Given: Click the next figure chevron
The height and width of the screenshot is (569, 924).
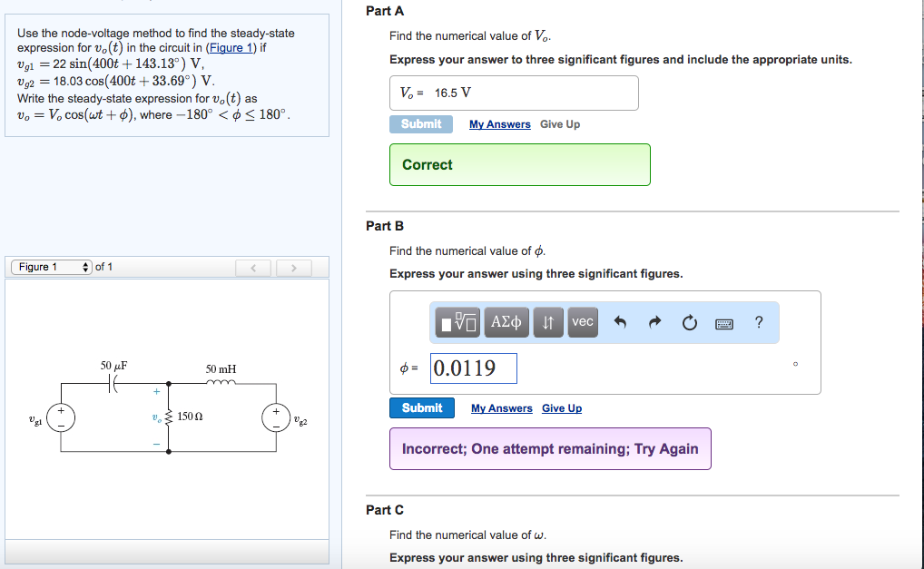Looking at the screenshot, I should [x=293, y=267].
